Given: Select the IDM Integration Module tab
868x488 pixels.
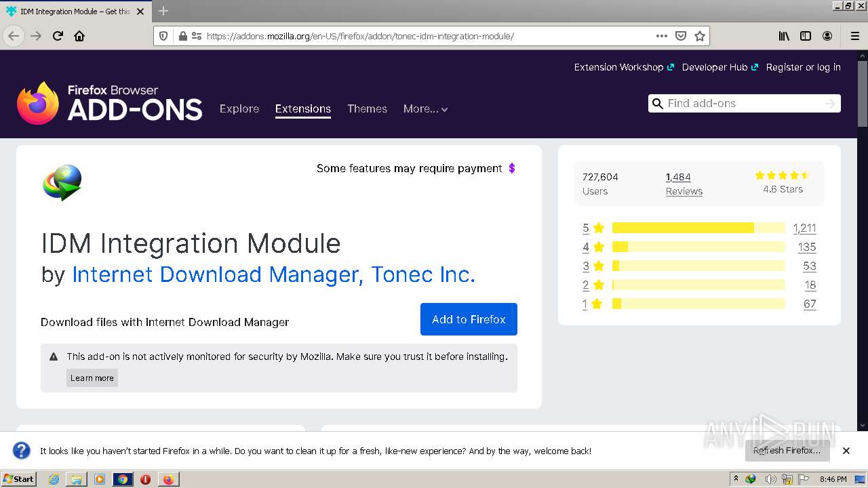Looking at the screenshot, I should click(x=76, y=12).
